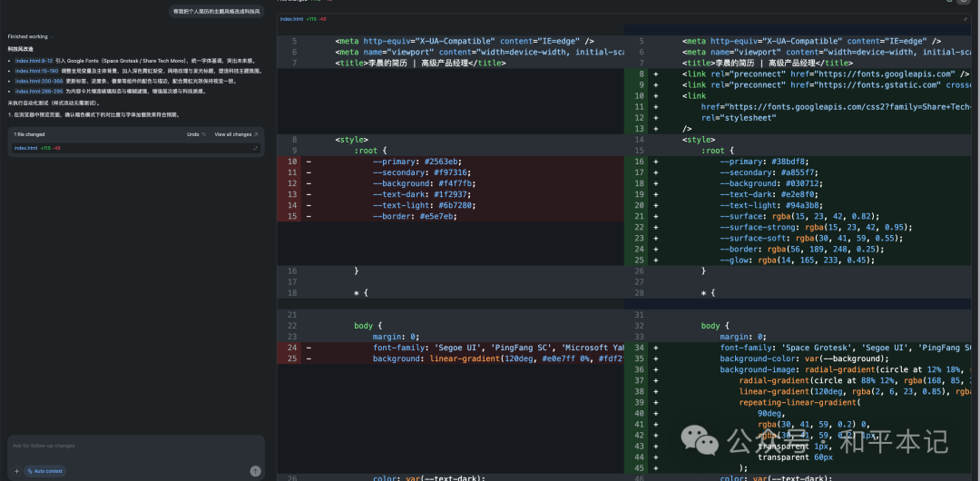Screen dimensions: 980x481
Task: Click the '科技风改造' heading in the chat
Action: 21,49
